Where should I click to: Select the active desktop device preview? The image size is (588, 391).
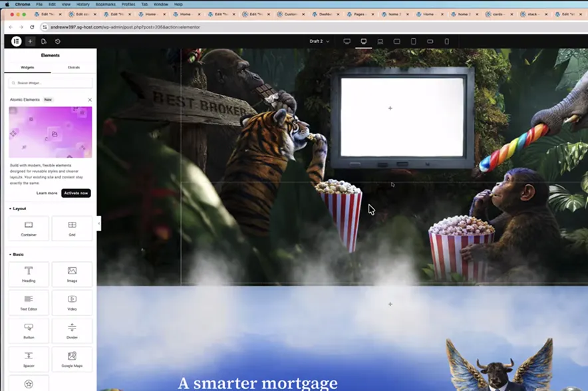click(363, 41)
